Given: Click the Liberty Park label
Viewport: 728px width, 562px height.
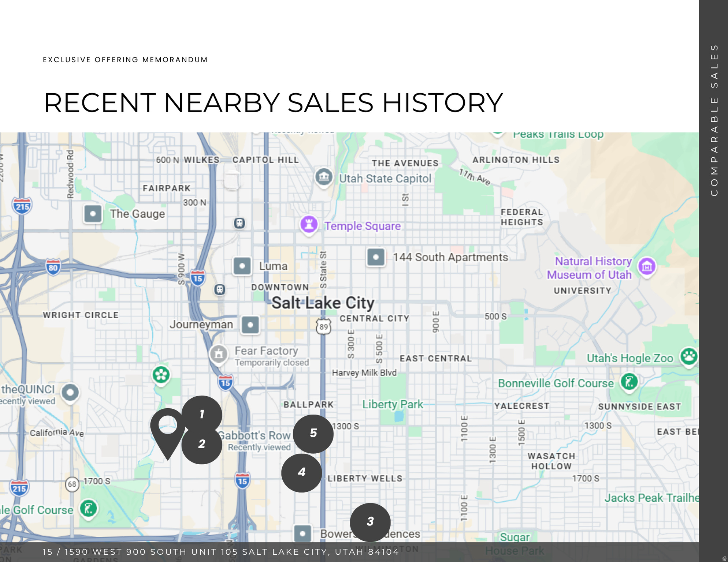Looking at the screenshot, I should [x=393, y=404].
